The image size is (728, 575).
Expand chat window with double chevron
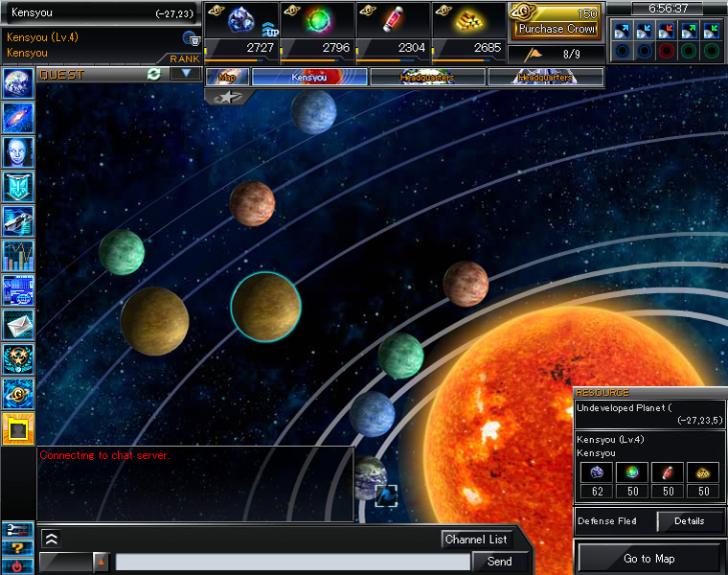click(x=51, y=539)
